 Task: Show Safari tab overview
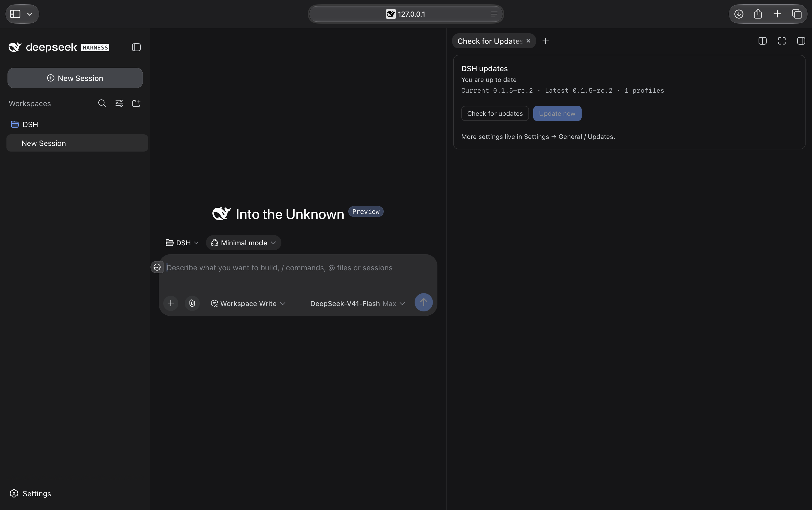coord(796,14)
